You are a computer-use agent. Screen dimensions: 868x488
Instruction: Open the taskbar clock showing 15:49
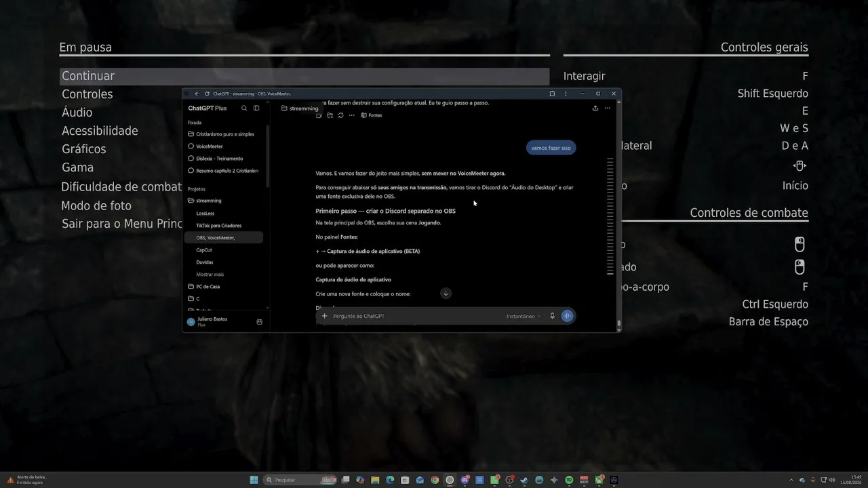(851, 480)
